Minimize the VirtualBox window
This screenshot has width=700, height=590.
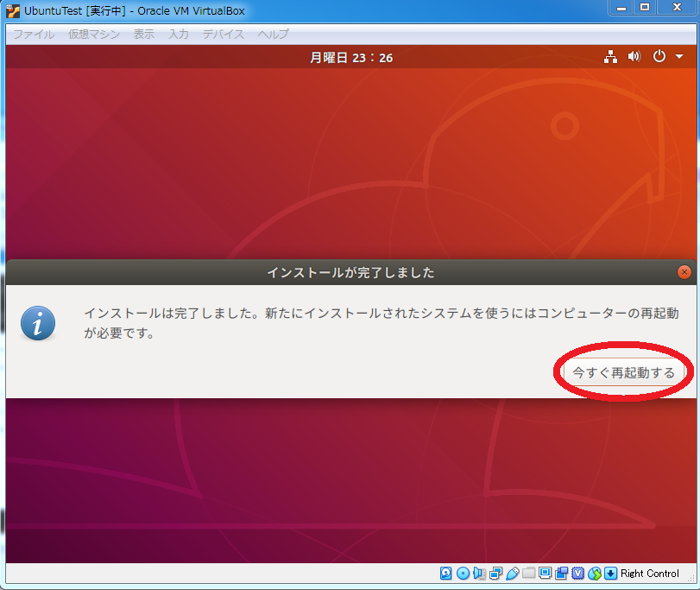pos(621,8)
